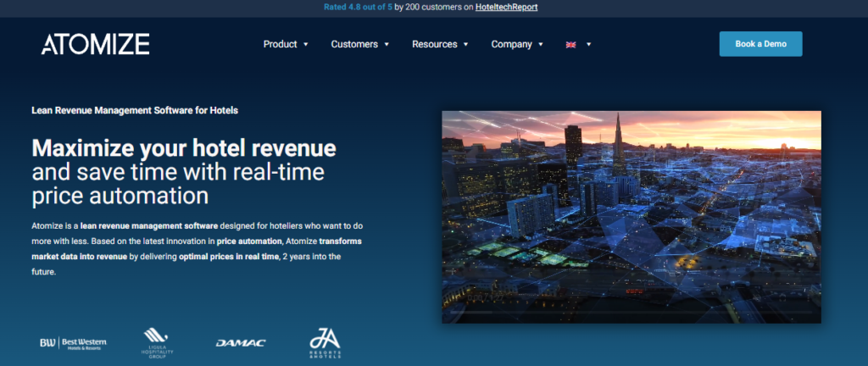Open the JA Resorts & Hotels logo
Screen dimensions: 868x366
pyautogui.click(x=325, y=343)
